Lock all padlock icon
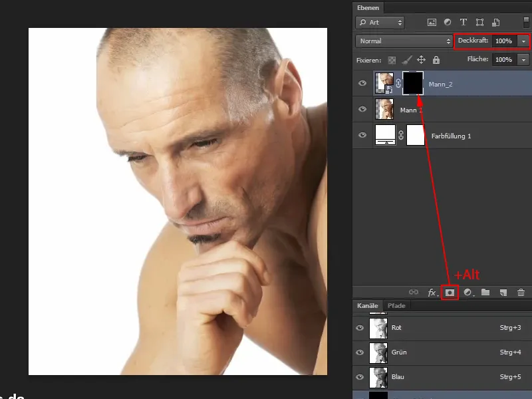 click(436, 60)
